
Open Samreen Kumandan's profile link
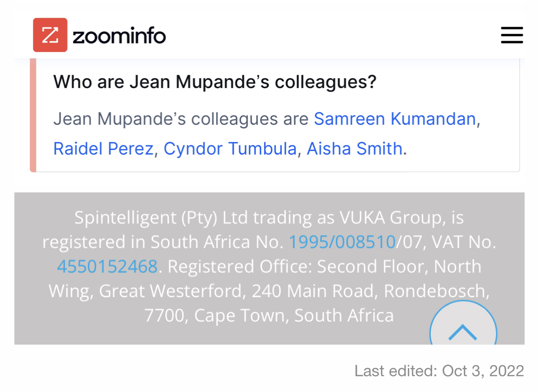(x=395, y=119)
